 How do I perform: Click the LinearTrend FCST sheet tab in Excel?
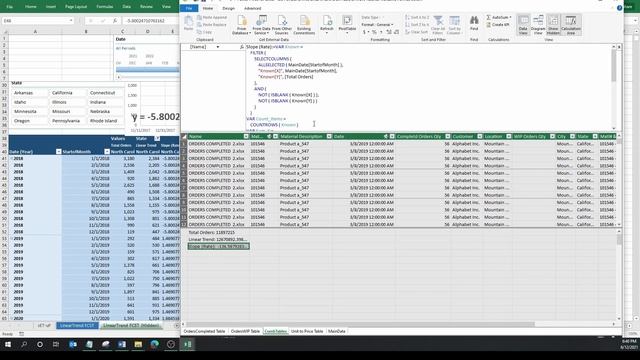(x=77, y=326)
